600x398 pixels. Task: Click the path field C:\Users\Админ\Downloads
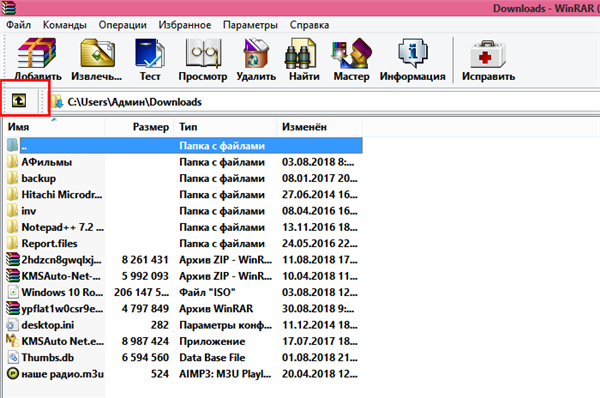pos(135,102)
